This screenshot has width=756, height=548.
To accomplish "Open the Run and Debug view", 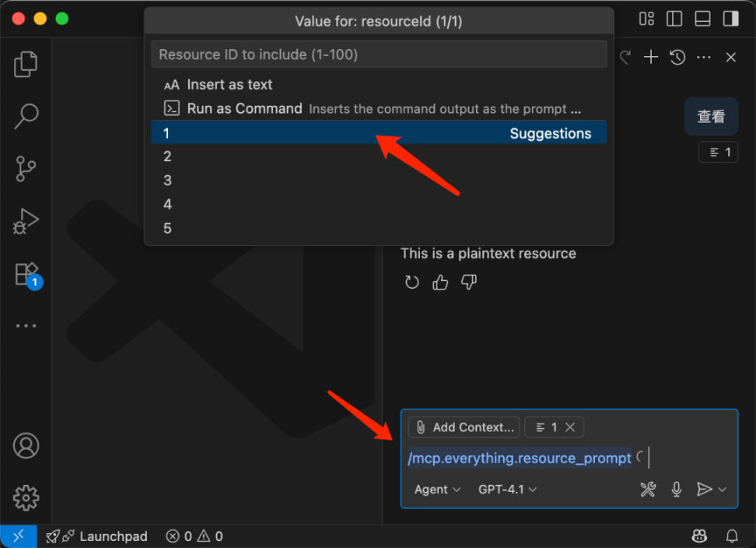I will [26, 221].
